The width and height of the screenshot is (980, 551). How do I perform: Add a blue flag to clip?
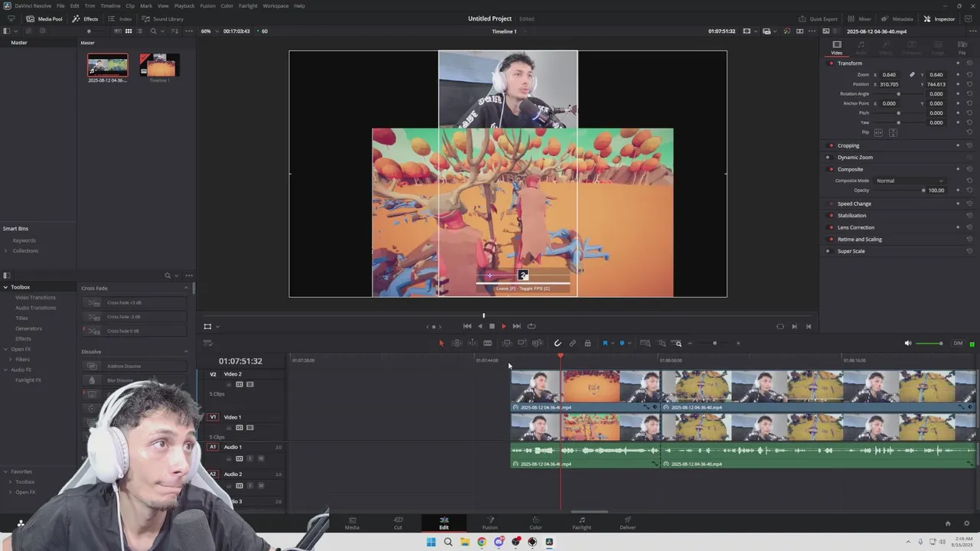pyautogui.click(x=605, y=343)
